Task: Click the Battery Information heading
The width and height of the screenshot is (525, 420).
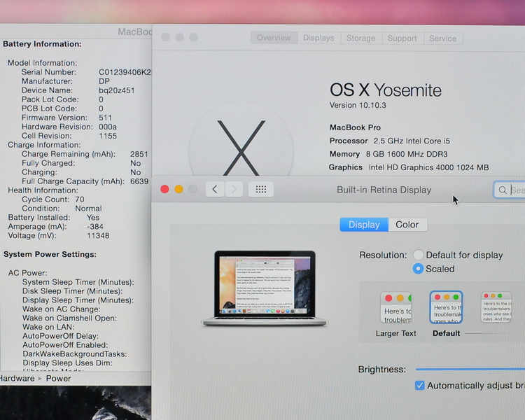Action: (x=42, y=44)
